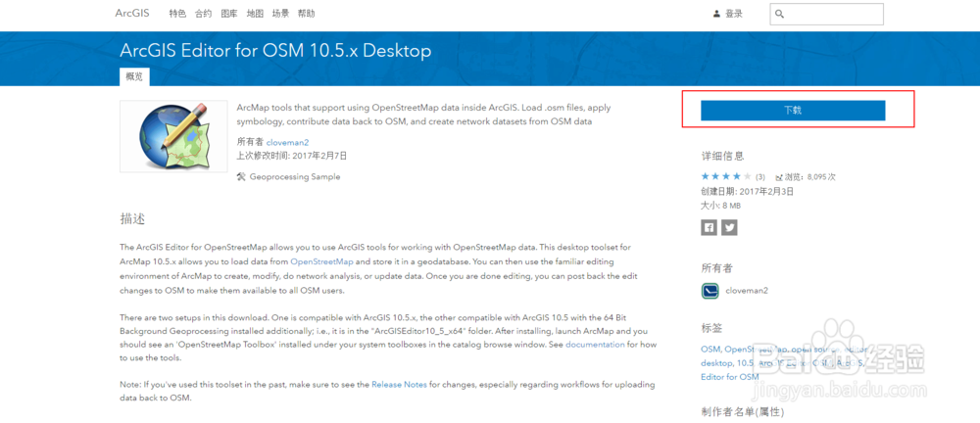Click the Editor for OSM tag
Image resolution: width=980 pixels, height=423 pixels.
point(730,377)
